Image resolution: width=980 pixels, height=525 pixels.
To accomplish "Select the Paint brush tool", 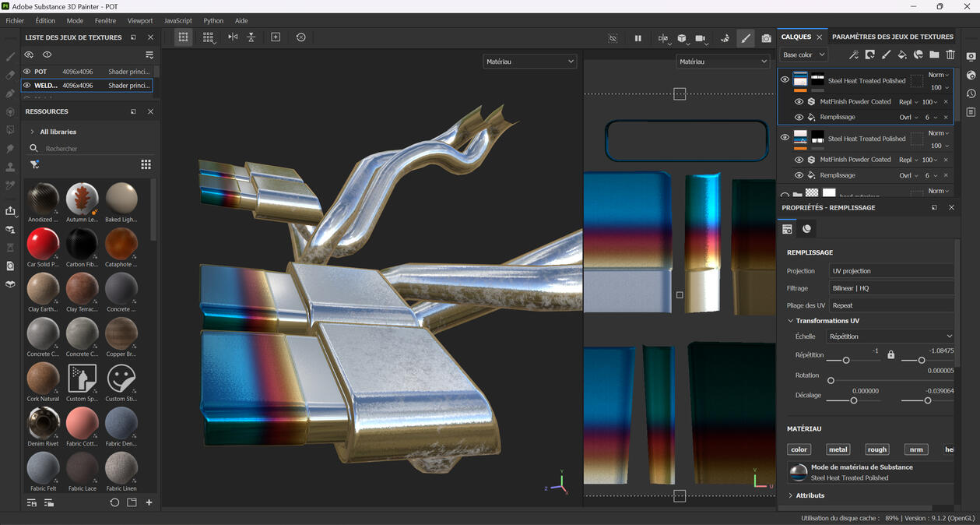I will coord(10,56).
